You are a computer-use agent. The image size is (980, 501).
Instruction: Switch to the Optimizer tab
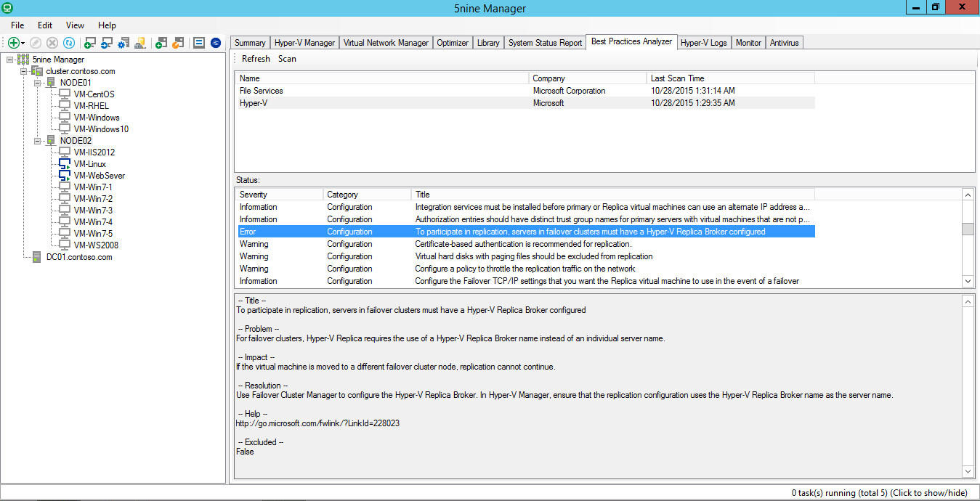point(453,43)
